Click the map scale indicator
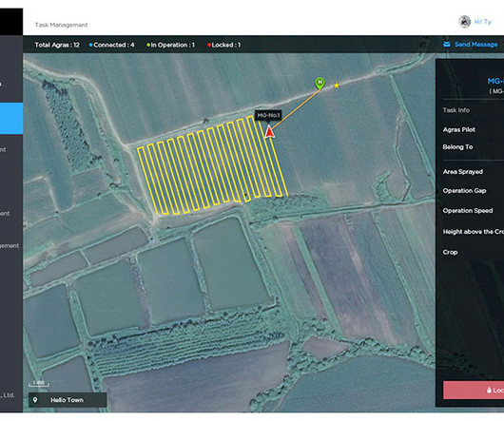The width and height of the screenshot is (504, 421). pos(39,384)
